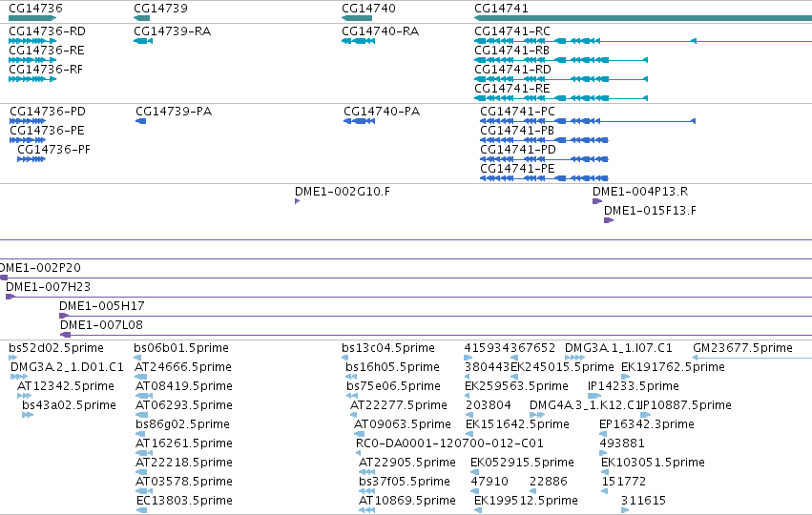Screen dimensions: 812x515
Task: Select the CG14740 gene label
Action: pos(368,9)
